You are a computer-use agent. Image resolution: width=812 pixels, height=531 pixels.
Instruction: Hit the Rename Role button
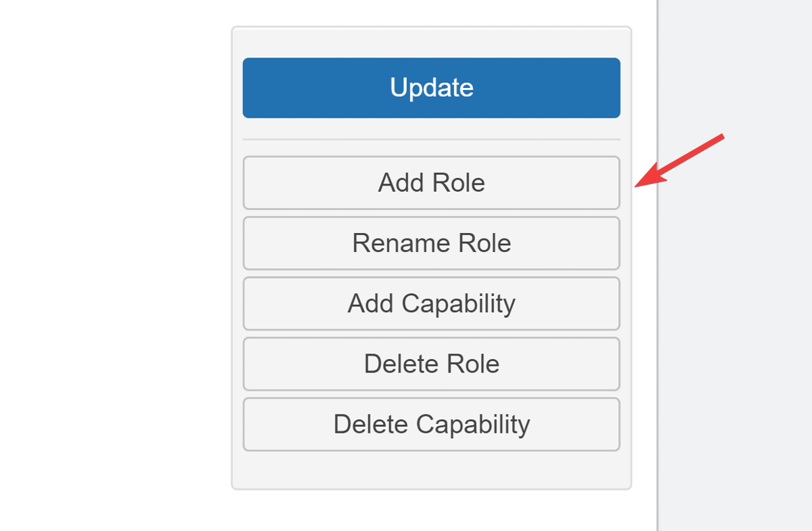click(431, 243)
